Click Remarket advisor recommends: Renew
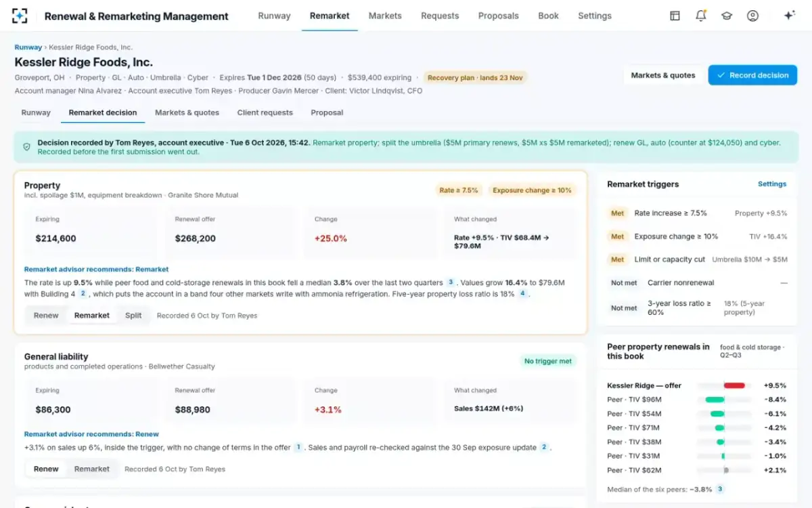812x508 pixels. [x=91, y=434]
